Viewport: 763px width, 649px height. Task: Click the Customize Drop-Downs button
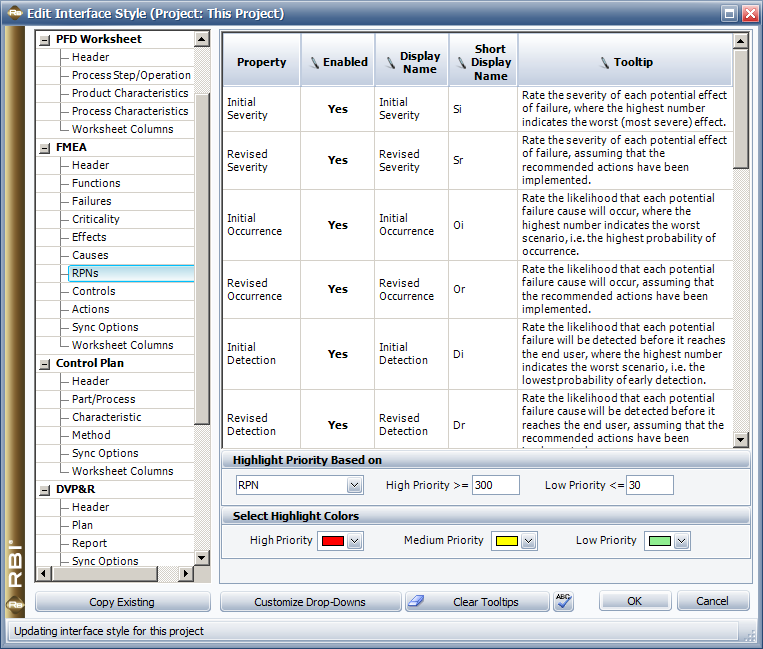pos(309,602)
